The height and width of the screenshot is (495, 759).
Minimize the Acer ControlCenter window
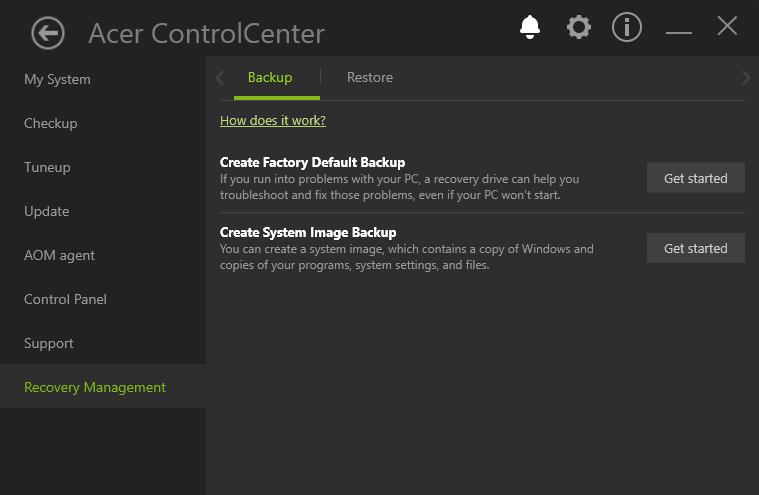[679, 32]
